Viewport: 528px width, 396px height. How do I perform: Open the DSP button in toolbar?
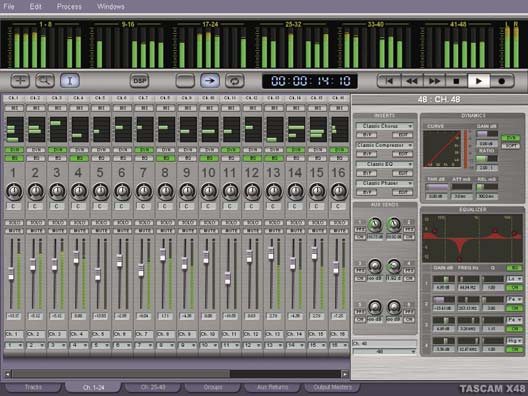(139, 80)
